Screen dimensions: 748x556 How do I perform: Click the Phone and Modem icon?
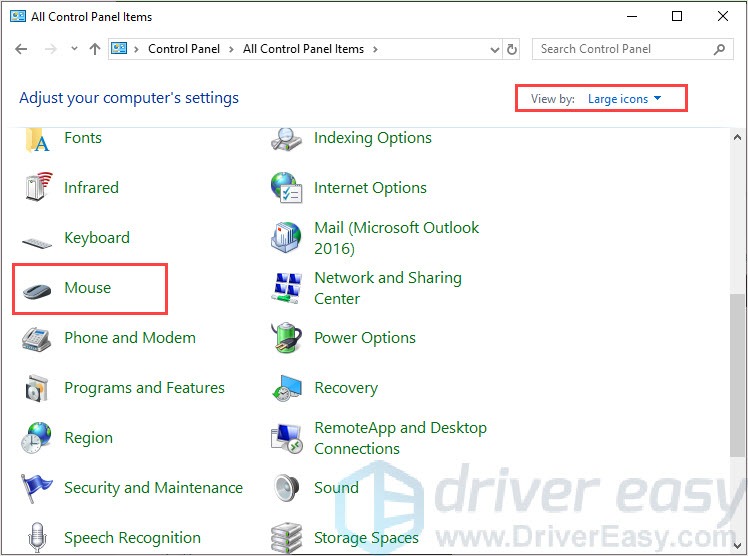click(x=37, y=338)
